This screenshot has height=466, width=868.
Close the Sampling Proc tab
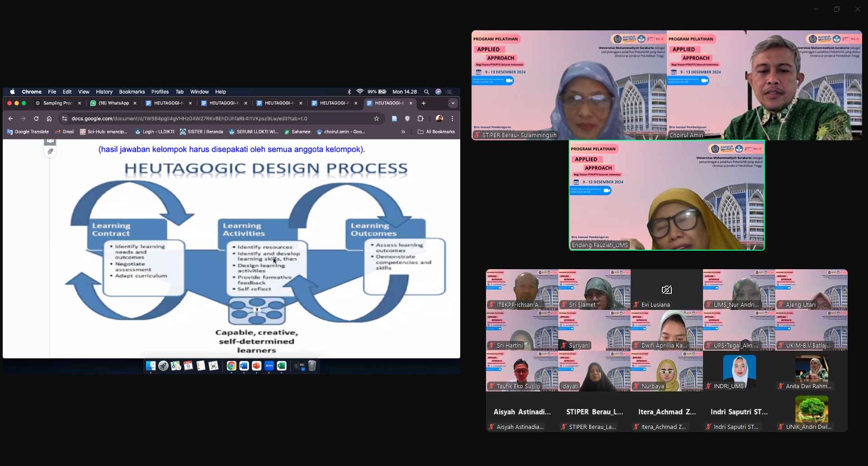tap(80, 103)
